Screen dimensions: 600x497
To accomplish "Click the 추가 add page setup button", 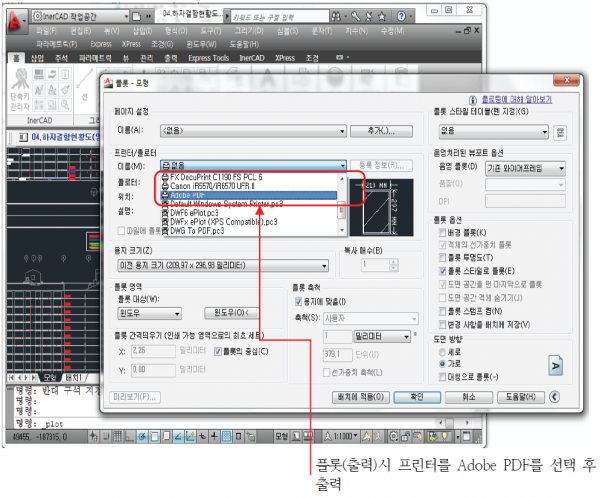I will [x=382, y=131].
